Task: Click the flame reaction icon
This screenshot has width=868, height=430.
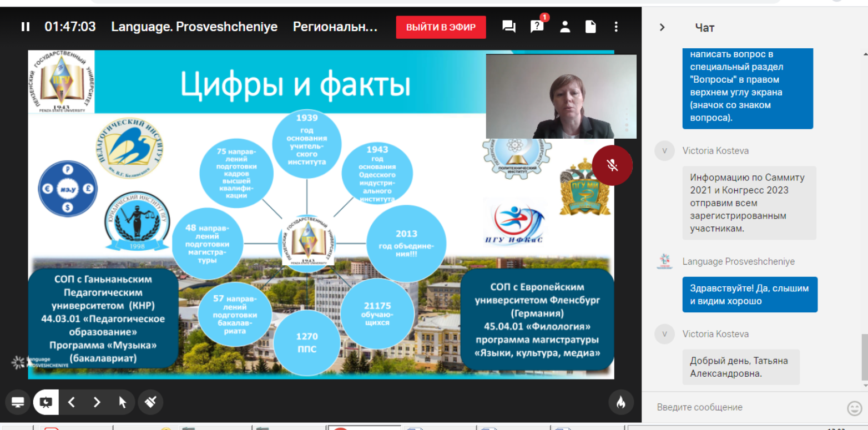Action: pyautogui.click(x=620, y=402)
